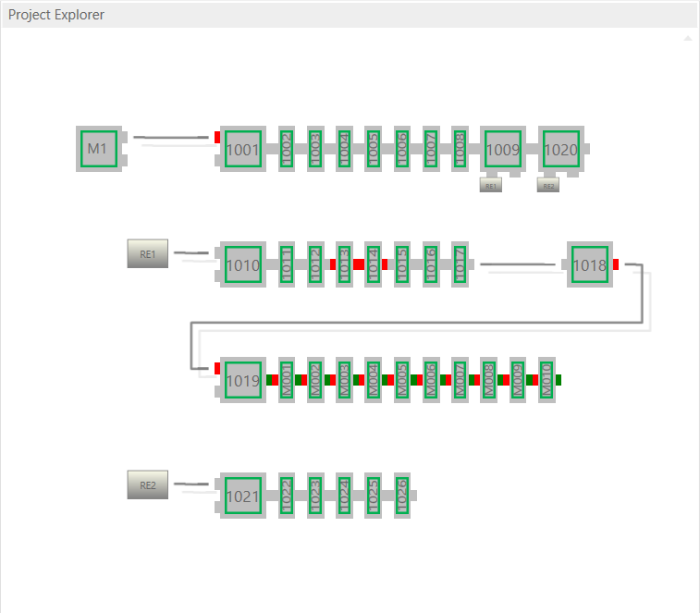Select module 1020 at the row end
700x613 pixels.
coord(560,149)
